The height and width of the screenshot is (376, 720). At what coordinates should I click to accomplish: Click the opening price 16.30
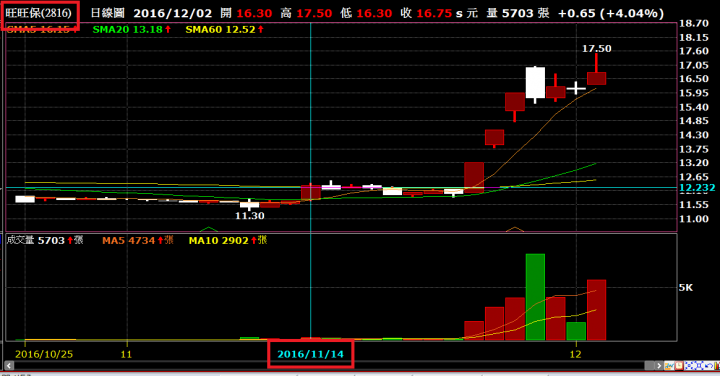tap(254, 13)
